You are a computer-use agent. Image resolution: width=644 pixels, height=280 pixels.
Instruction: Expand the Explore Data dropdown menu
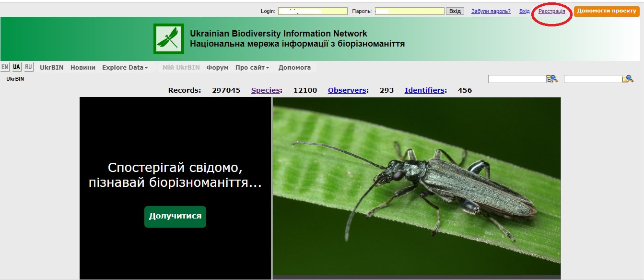coord(125,68)
